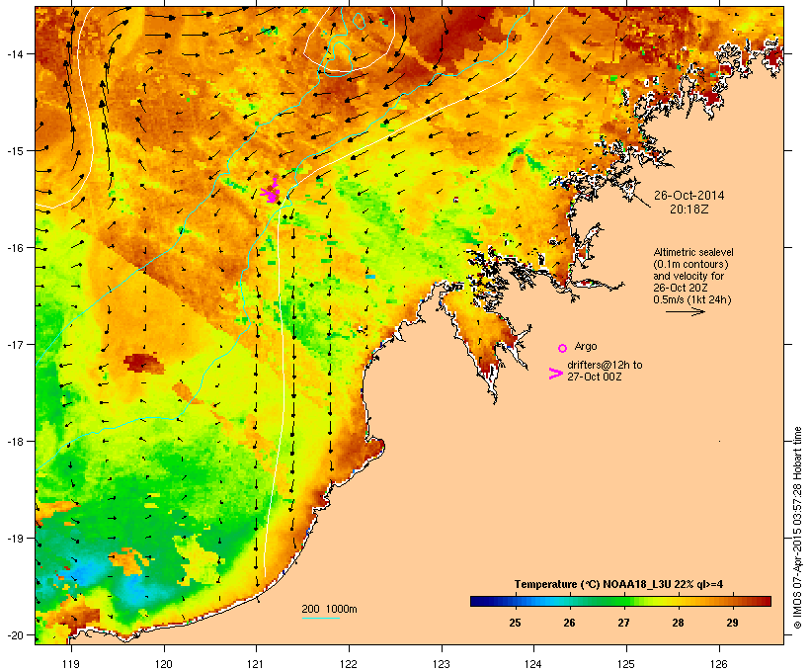Click the latitude axis label -20
The image size is (810, 672).
coord(14,634)
